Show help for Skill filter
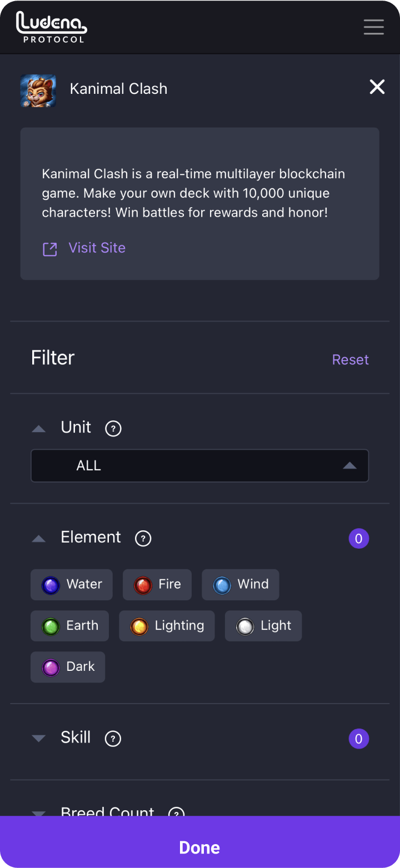Viewport: 400px width, 868px height. coord(113,739)
